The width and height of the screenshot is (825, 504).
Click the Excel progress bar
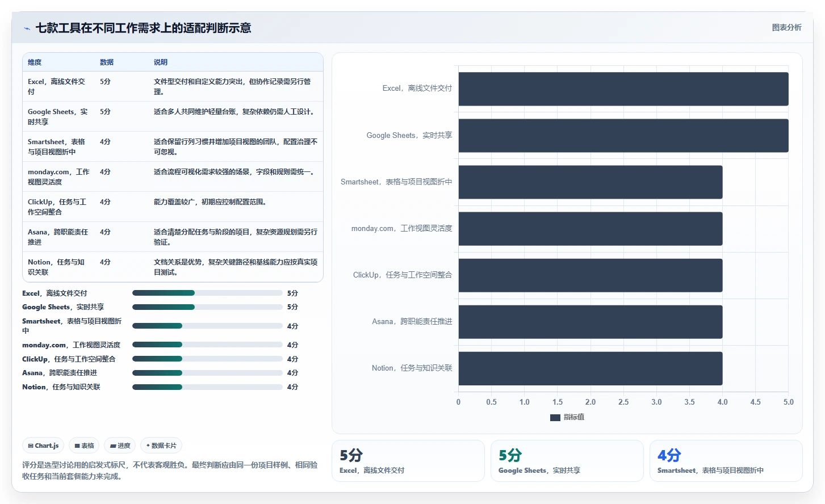[207, 293]
